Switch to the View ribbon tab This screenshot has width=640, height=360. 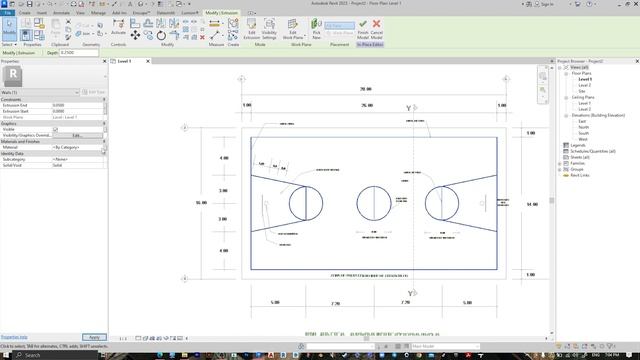point(80,13)
